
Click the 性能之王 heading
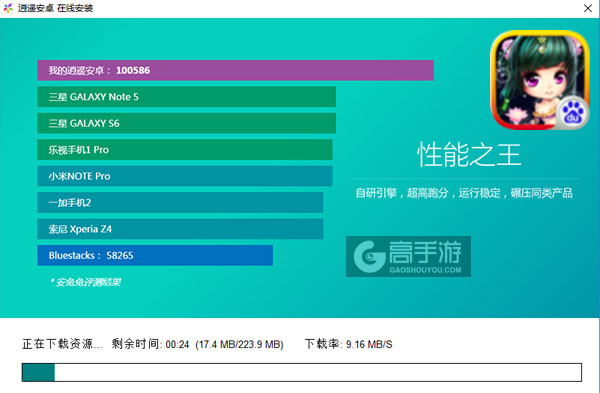pyautogui.click(x=469, y=155)
